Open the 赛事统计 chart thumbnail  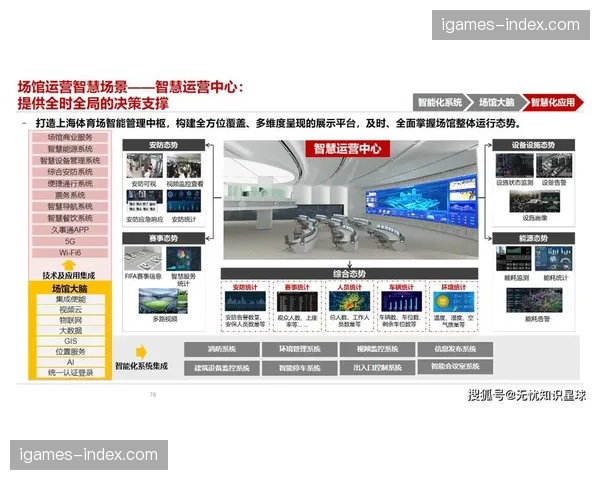[297, 301]
